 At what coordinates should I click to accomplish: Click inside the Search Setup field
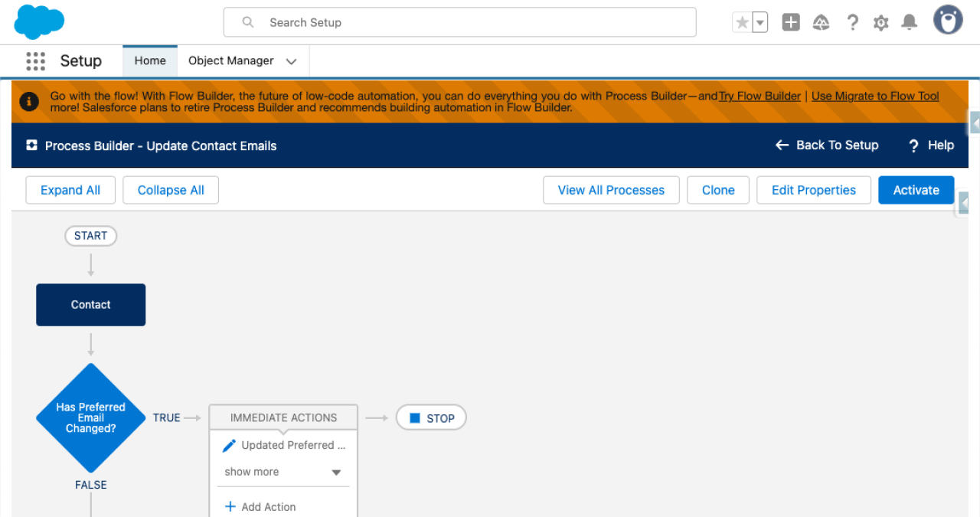coord(459,22)
